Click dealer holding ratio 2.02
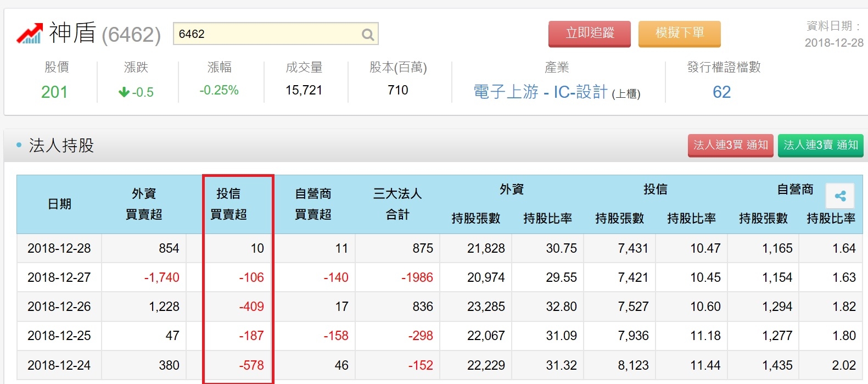Screen dimensions: 868x384 (844, 365)
